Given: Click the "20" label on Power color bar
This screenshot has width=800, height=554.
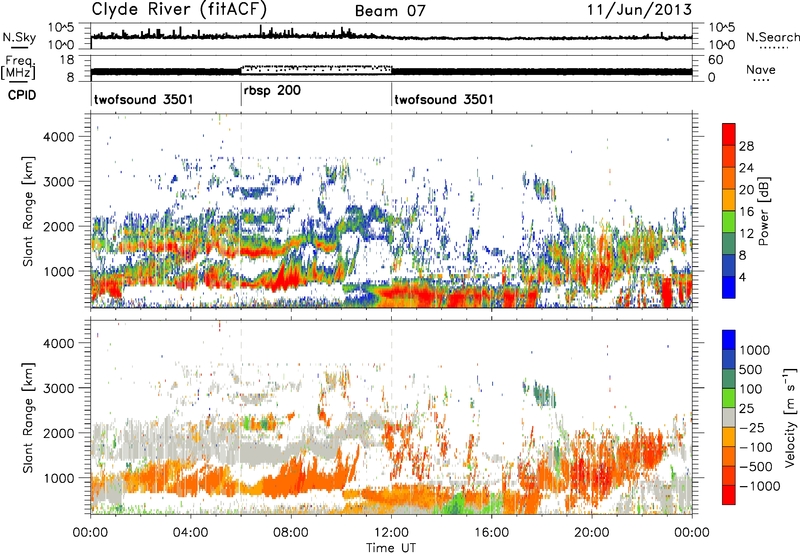Looking at the screenshot, I should [x=746, y=190].
